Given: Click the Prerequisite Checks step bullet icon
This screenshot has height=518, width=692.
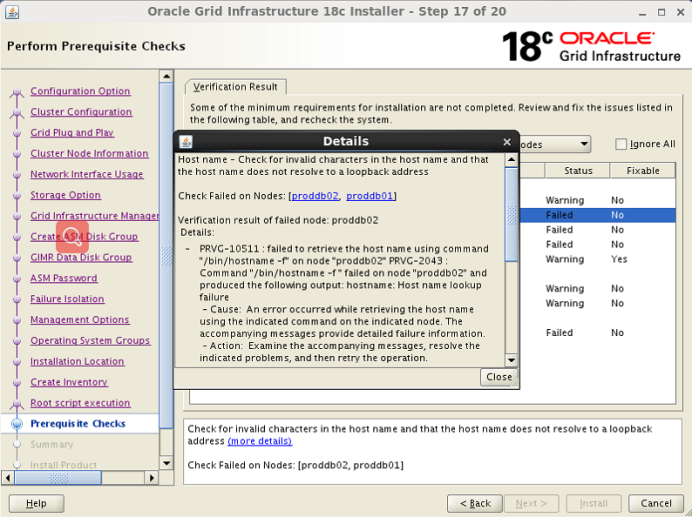Looking at the screenshot, I should click(16, 424).
